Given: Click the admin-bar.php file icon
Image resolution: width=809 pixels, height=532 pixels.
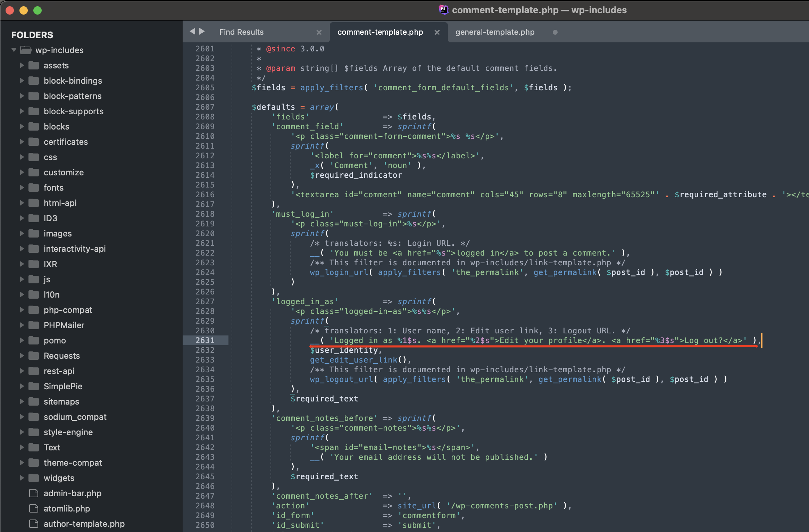Looking at the screenshot, I should click(x=34, y=493).
